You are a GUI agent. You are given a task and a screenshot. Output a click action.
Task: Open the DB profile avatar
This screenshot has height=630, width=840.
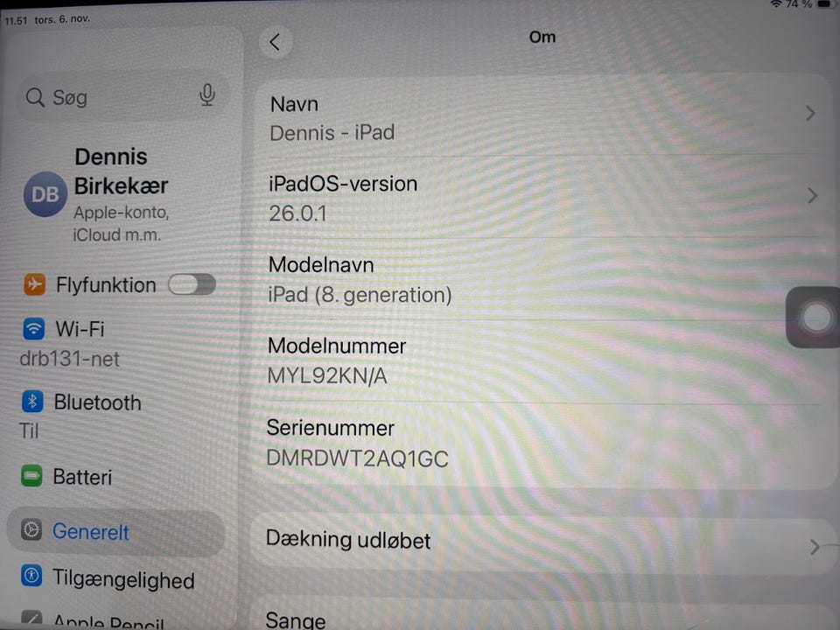[45, 194]
